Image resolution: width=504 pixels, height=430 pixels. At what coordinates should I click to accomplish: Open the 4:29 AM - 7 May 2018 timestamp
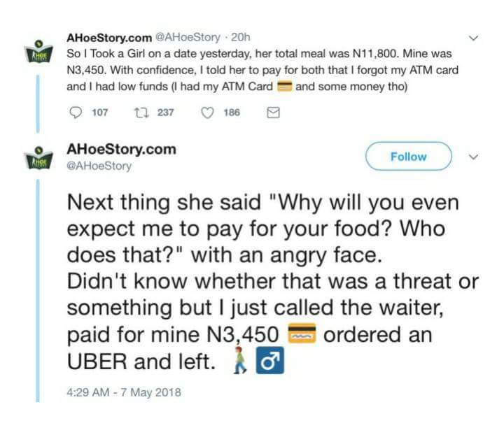click(124, 392)
